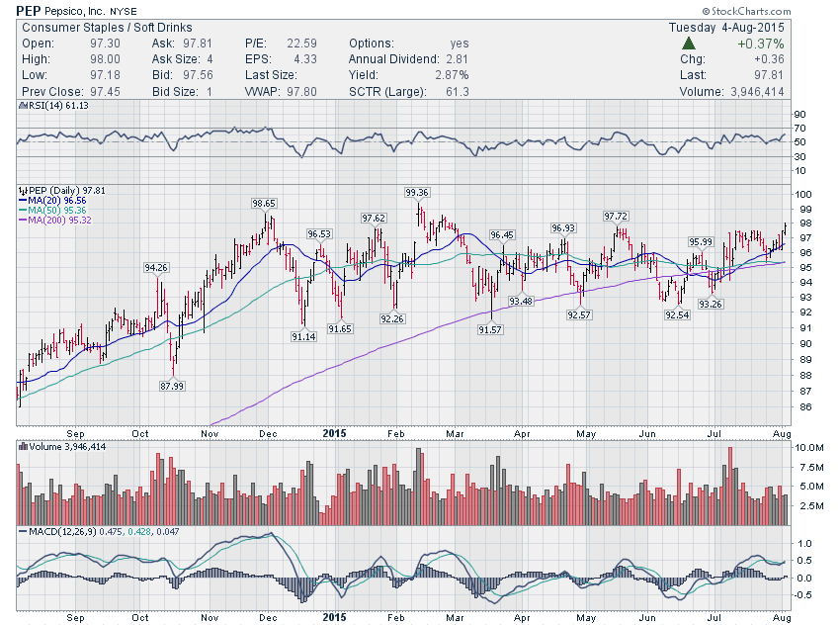Image resolution: width=840 pixels, height=626 pixels.
Task: Click the MACD(12,26,9) indicator label
Action: point(62,532)
